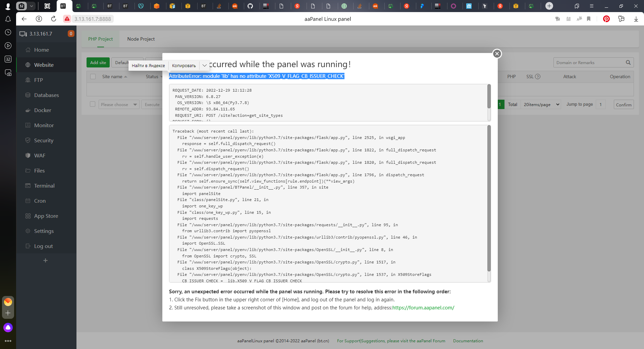Click the request details box scrollbar
This screenshot has height=349, width=644.
point(489,96)
